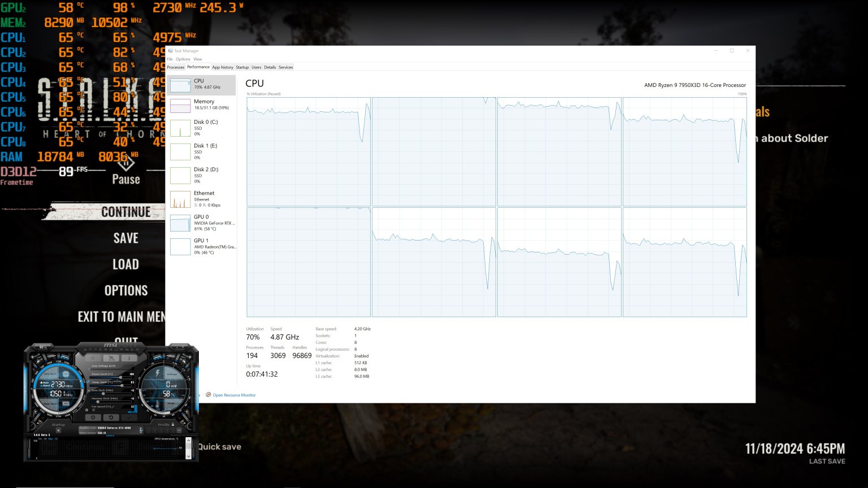Toggle Afterburner Windows startup option
The width and height of the screenshot is (868, 488).
[x=58, y=429]
